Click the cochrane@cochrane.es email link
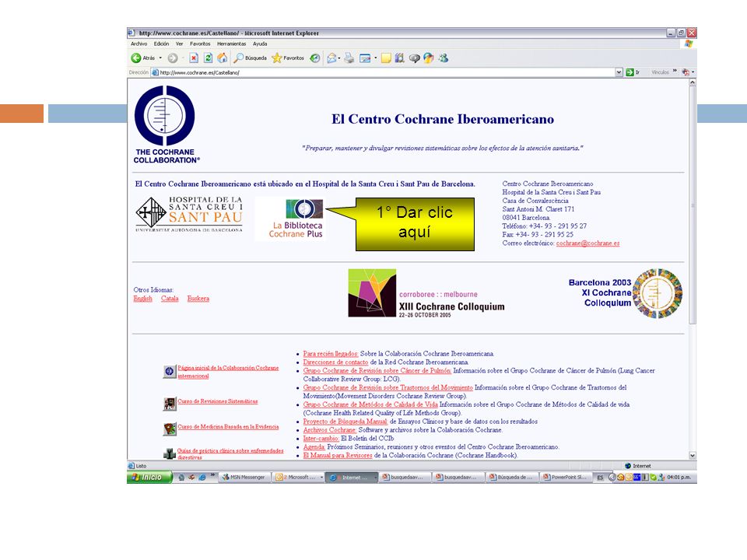The height and width of the screenshot is (560, 747). [x=588, y=243]
